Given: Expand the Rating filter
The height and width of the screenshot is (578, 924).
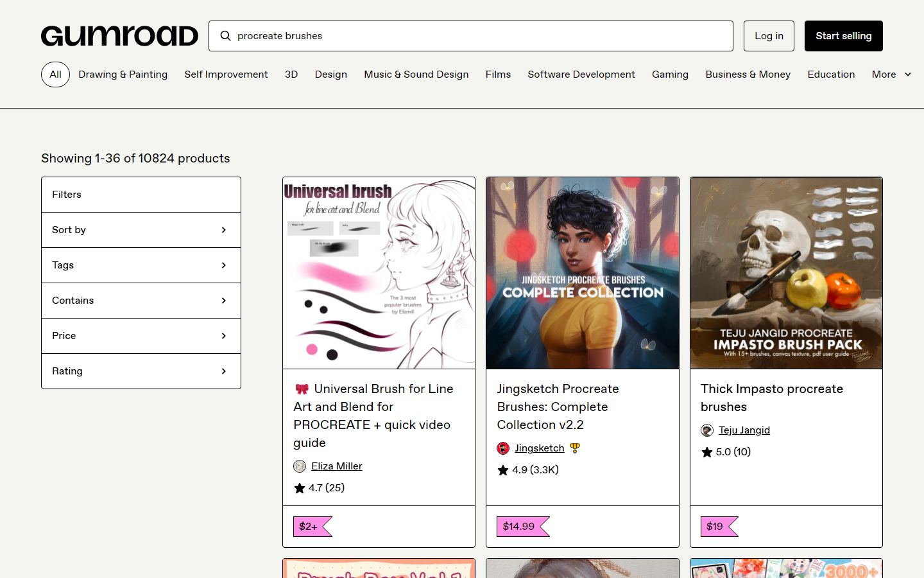Looking at the screenshot, I should tap(141, 371).
